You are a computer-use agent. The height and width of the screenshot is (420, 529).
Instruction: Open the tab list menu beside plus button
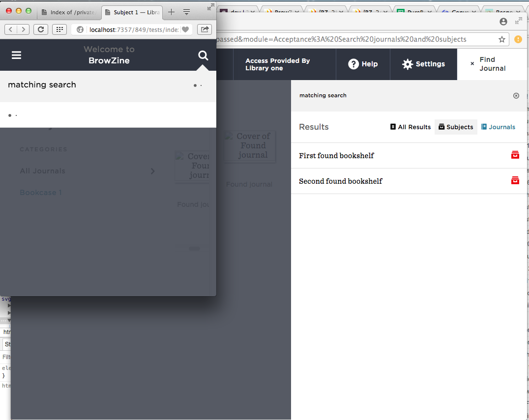coord(186,12)
